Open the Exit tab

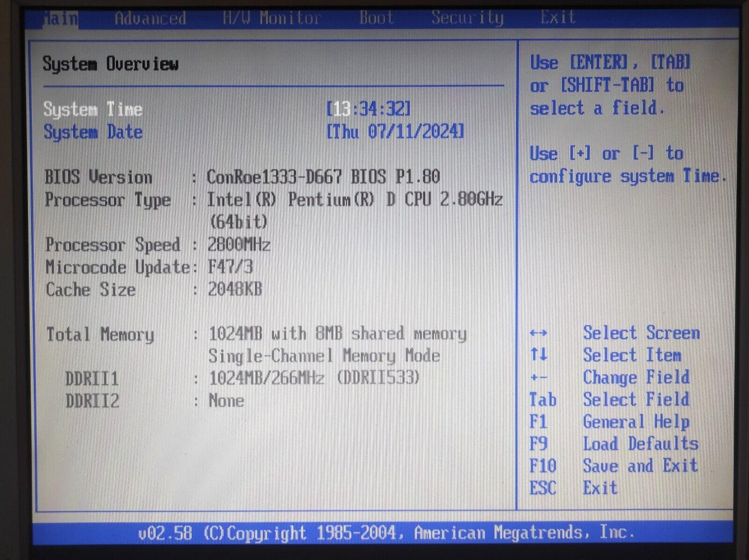pos(558,18)
